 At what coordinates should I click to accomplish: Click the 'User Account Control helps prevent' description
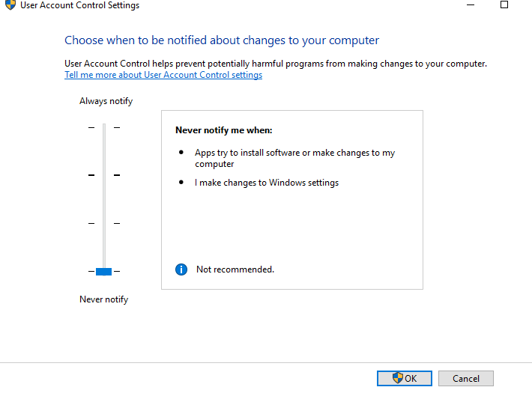coord(276,64)
